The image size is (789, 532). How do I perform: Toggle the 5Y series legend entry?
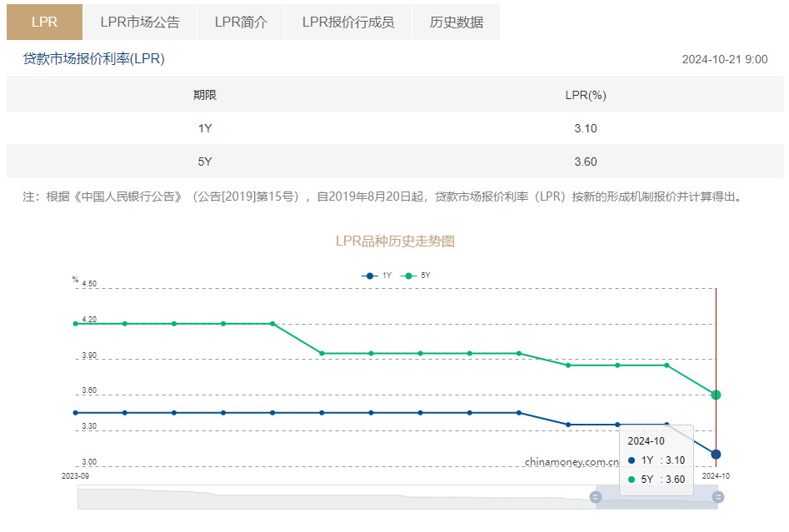click(416, 276)
